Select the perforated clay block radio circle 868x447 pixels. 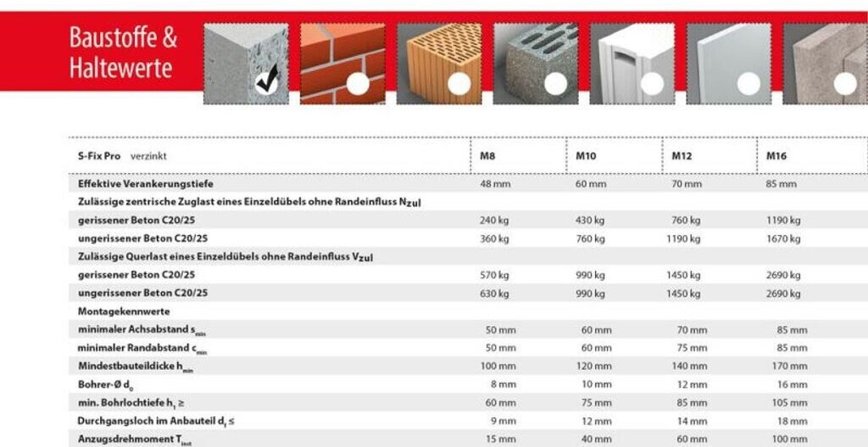[459, 84]
